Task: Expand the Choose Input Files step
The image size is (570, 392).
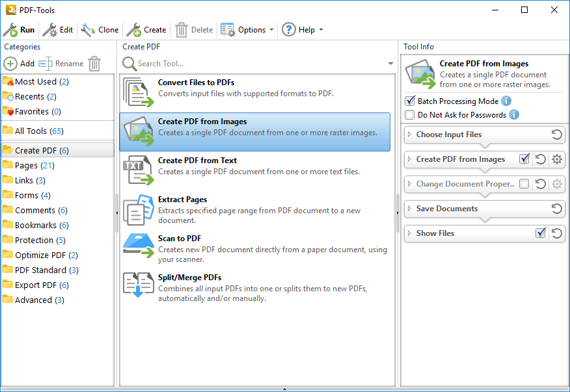Action: coord(409,135)
